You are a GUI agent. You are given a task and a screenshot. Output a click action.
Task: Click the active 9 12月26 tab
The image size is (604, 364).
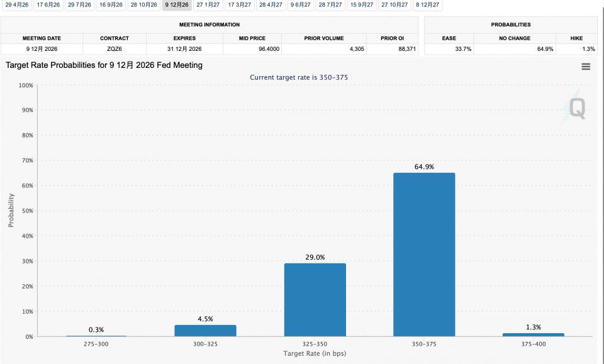point(177,5)
